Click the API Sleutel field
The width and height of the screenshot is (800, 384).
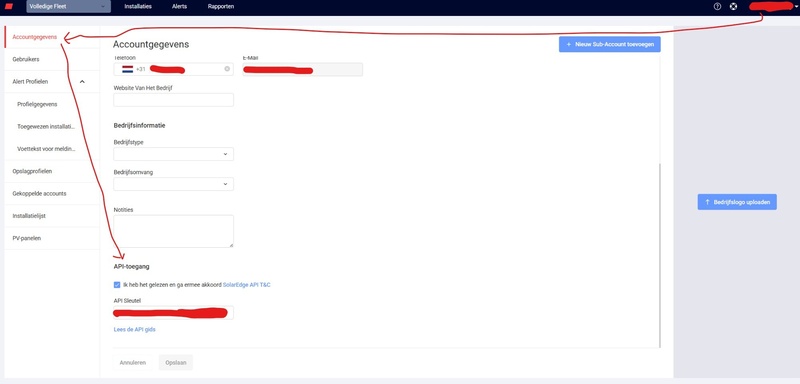tap(173, 313)
